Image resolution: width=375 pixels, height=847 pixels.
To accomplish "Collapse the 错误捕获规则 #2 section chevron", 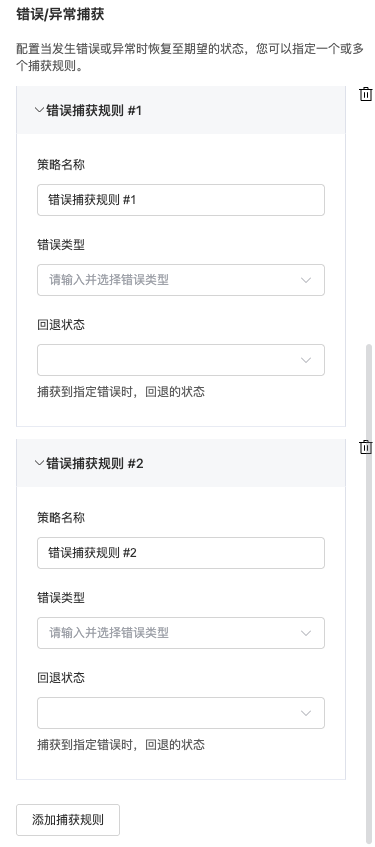I will [x=39, y=463].
